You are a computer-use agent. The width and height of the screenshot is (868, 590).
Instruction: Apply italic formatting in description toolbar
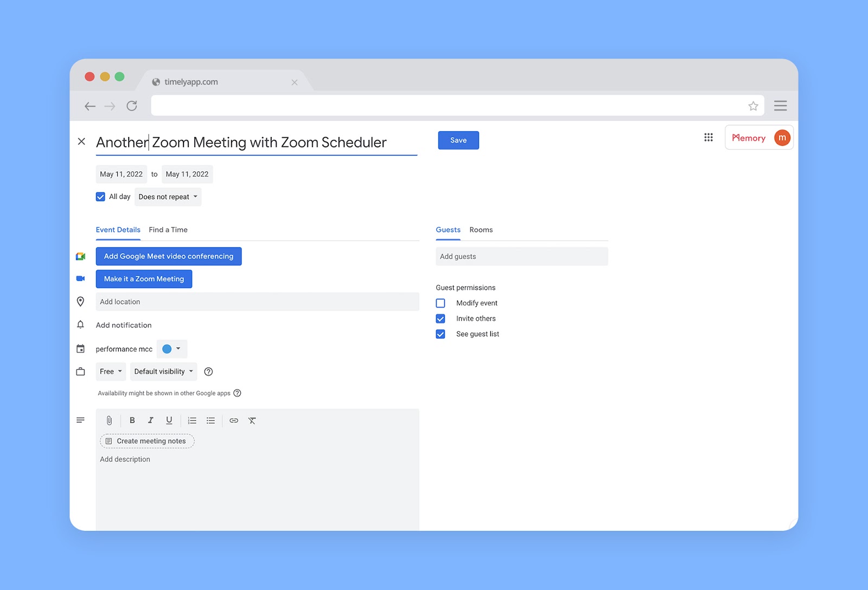(151, 420)
